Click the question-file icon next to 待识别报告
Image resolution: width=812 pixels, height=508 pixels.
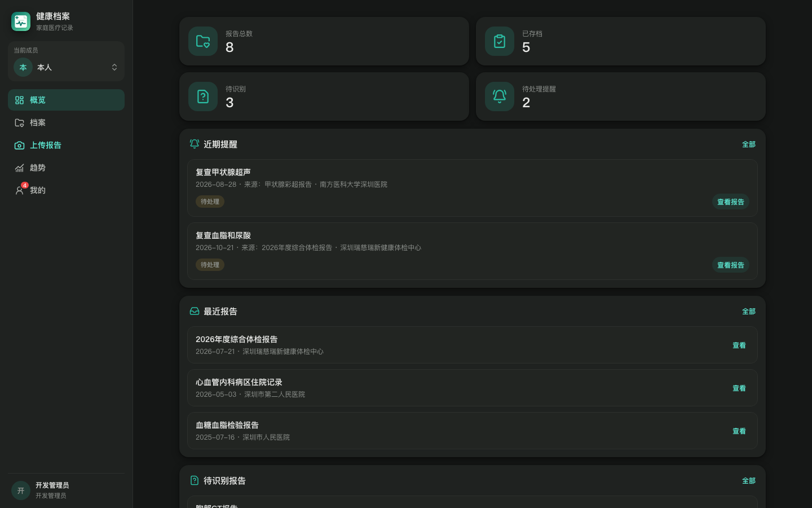(195, 480)
